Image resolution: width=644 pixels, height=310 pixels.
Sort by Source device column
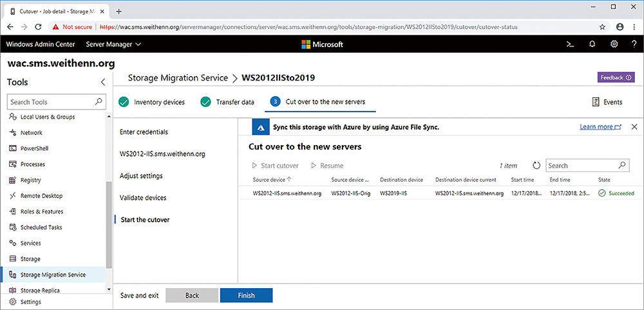click(272, 180)
